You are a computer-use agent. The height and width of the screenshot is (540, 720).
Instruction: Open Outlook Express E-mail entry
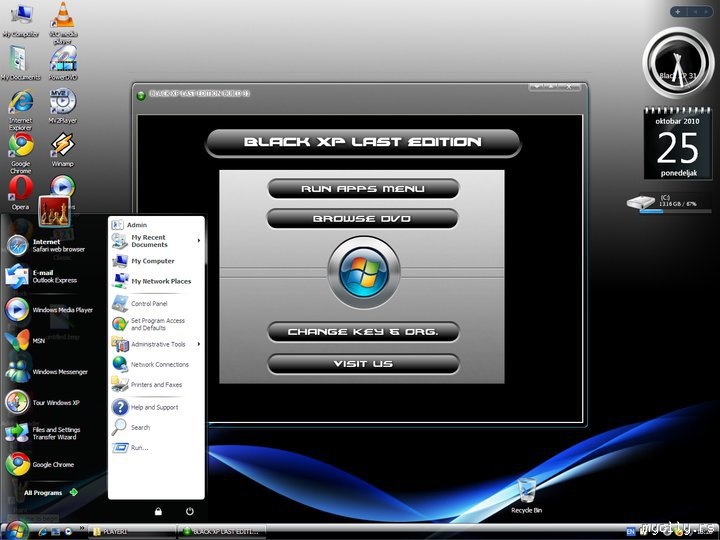pyautogui.click(x=41, y=276)
